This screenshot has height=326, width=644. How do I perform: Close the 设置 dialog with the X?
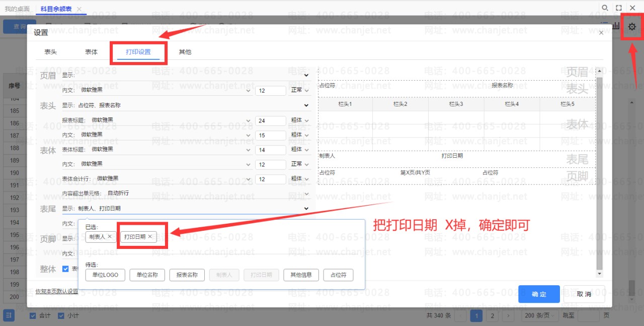(x=601, y=33)
